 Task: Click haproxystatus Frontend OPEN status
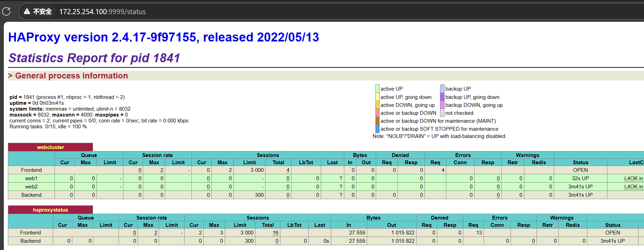tap(613, 233)
